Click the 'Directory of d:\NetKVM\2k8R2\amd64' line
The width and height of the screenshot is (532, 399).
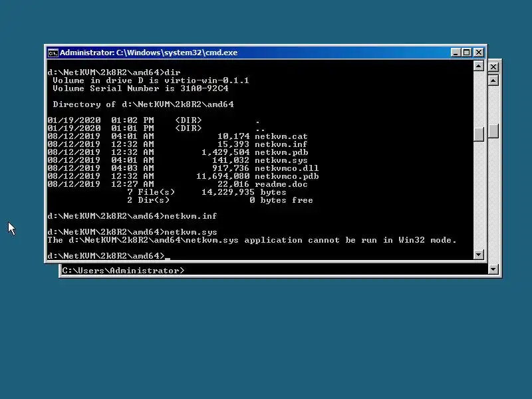coord(143,104)
